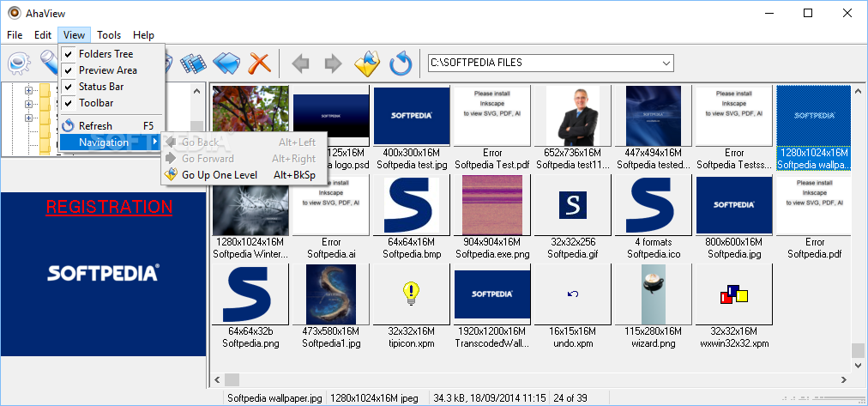
Task: Uncheck Folders Tree in View menu
Action: tap(112, 54)
